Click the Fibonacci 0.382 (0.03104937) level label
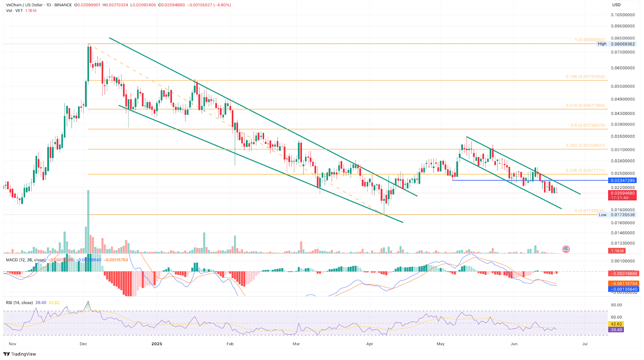Image resolution: width=644 pixels, height=360 pixels. click(x=585, y=146)
